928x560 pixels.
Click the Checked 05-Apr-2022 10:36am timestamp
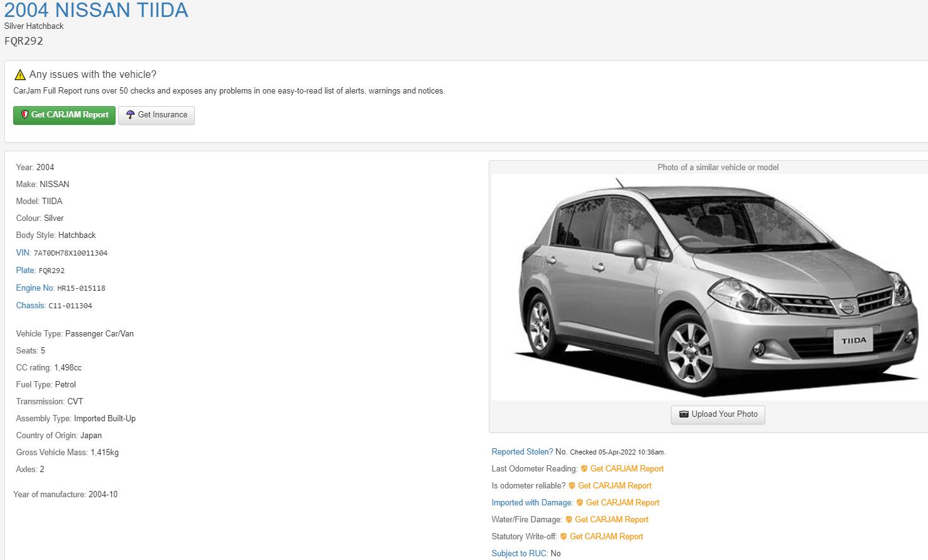click(x=618, y=452)
